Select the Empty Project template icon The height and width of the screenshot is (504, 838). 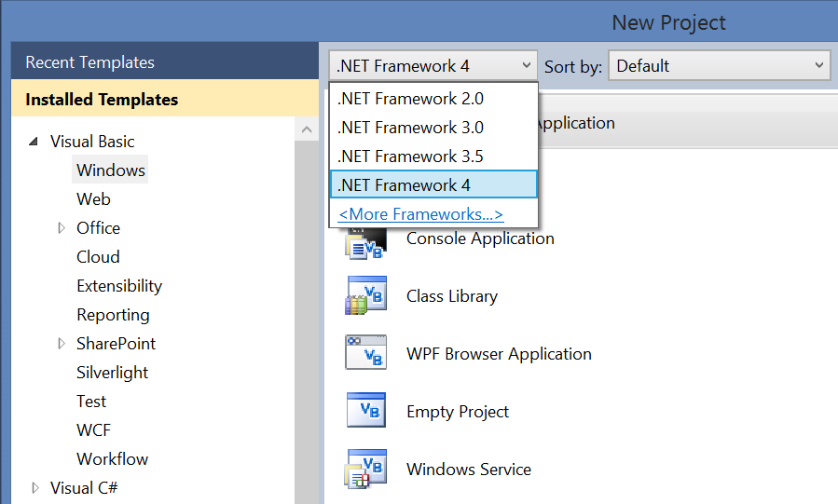366,410
